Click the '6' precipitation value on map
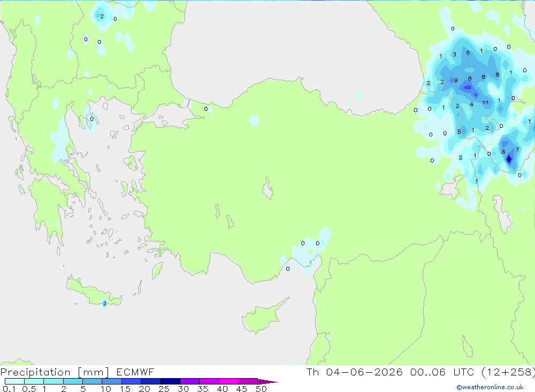This screenshot has width=535, height=392. pos(468,53)
